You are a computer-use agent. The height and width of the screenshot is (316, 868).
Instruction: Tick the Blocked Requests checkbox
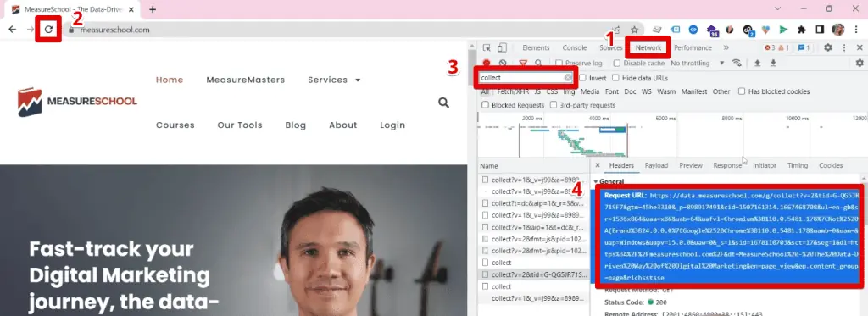point(485,104)
